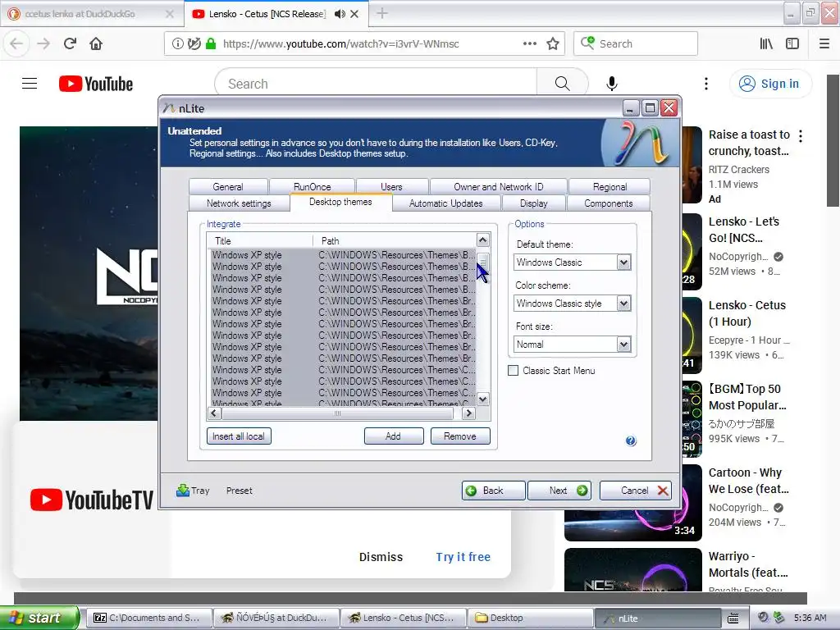The image size is (840, 630).
Task: Open Cartoon - Why We Lose video
Action: tap(748, 481)
